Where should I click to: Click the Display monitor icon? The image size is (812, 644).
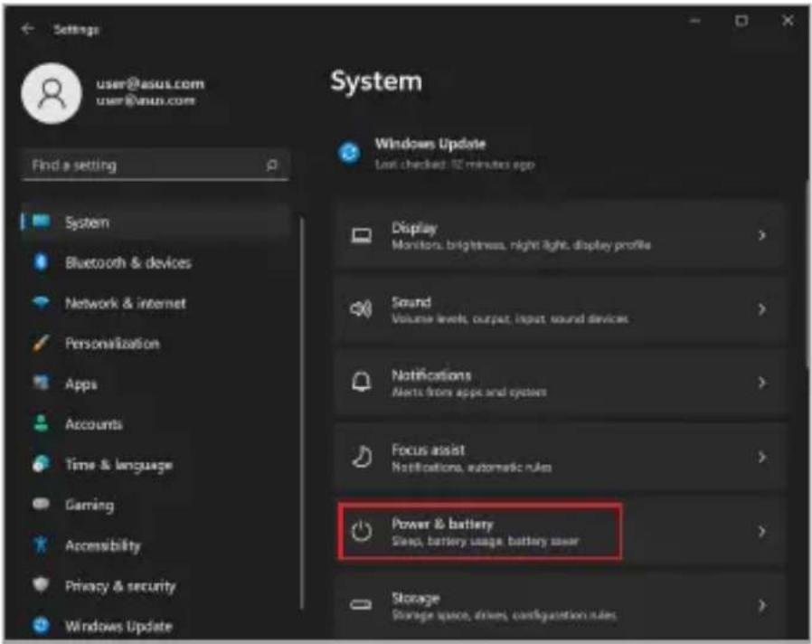(361, 236)
